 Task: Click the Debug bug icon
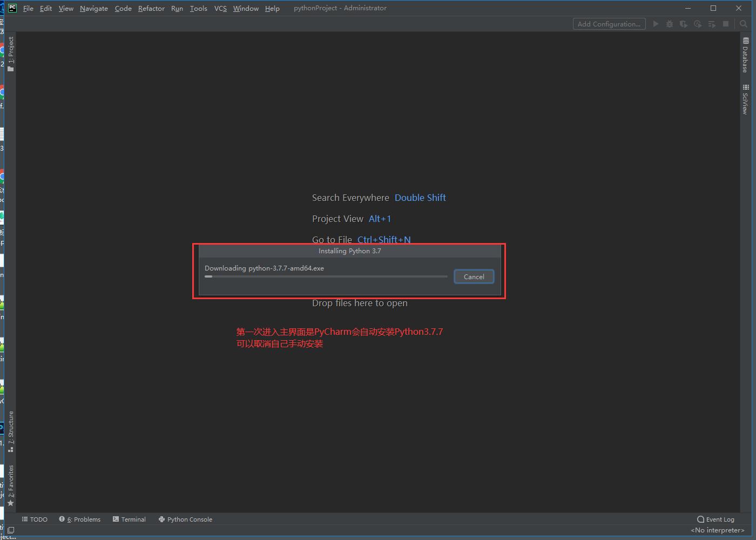[670, 24]
